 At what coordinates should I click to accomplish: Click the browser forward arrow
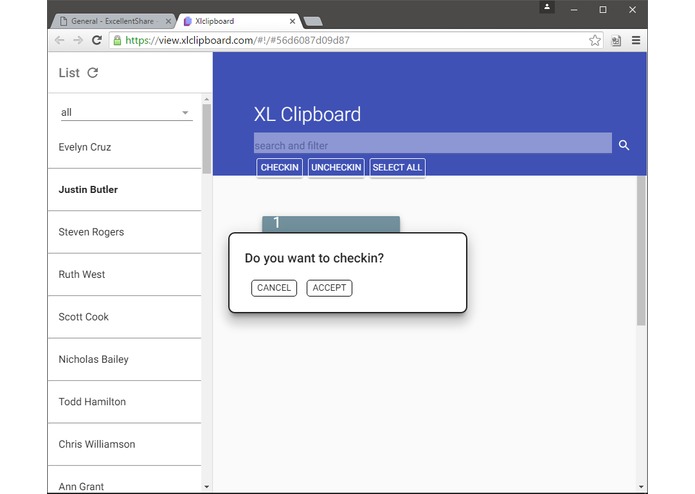tap(78, 40)
